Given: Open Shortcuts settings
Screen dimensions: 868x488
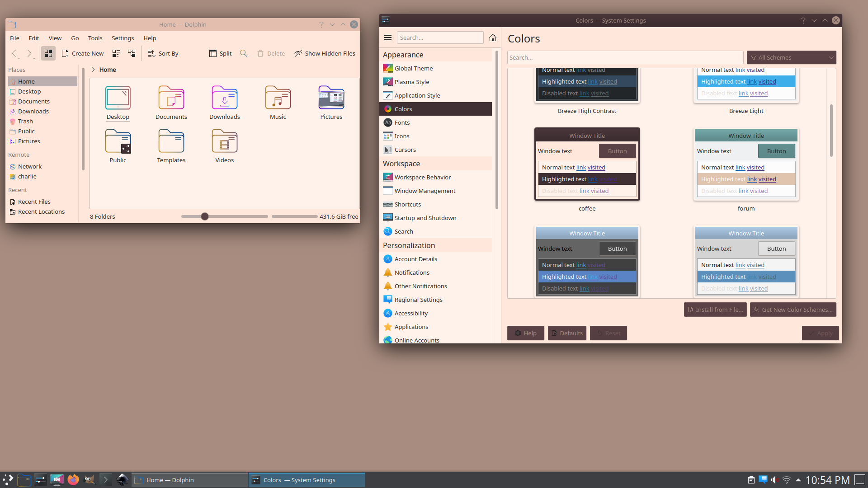Looking at the screenshot, I should tap(436, 204).
